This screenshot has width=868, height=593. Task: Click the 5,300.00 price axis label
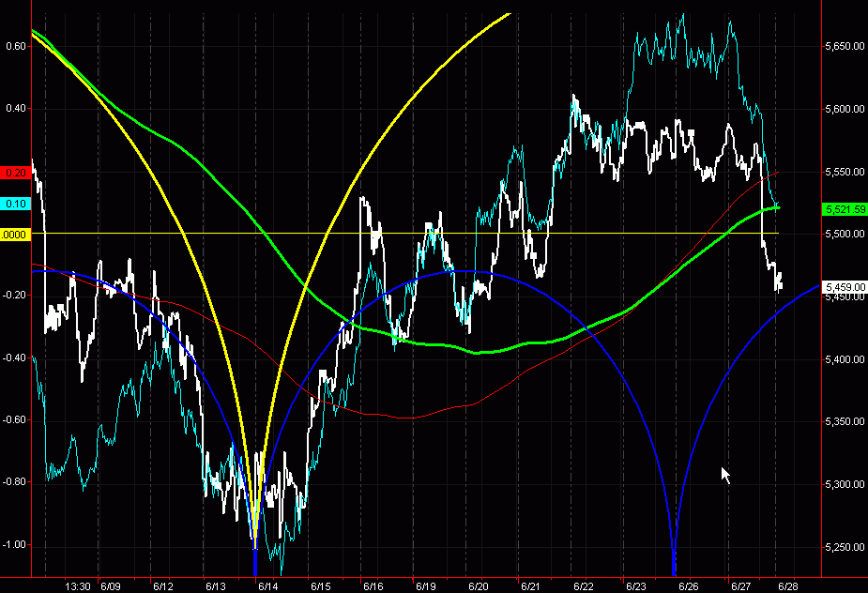845,484
